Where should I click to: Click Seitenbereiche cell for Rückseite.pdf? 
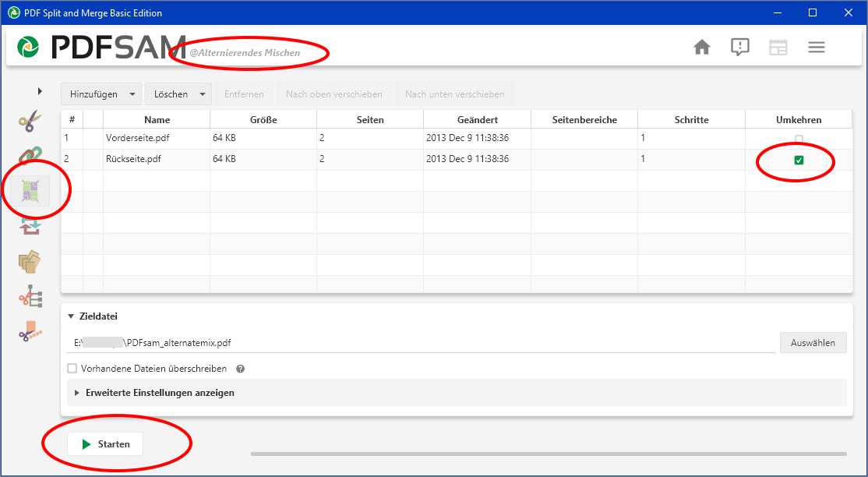(x=584, y=160)
